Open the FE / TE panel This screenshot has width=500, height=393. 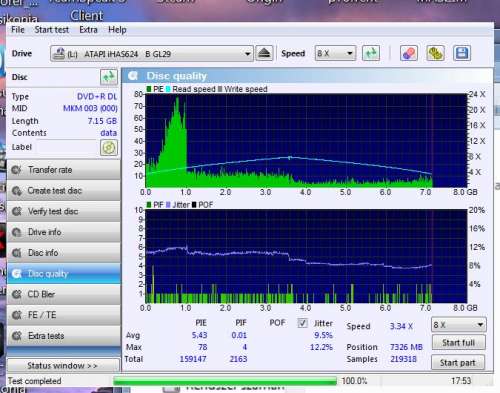tap(64, 315)
